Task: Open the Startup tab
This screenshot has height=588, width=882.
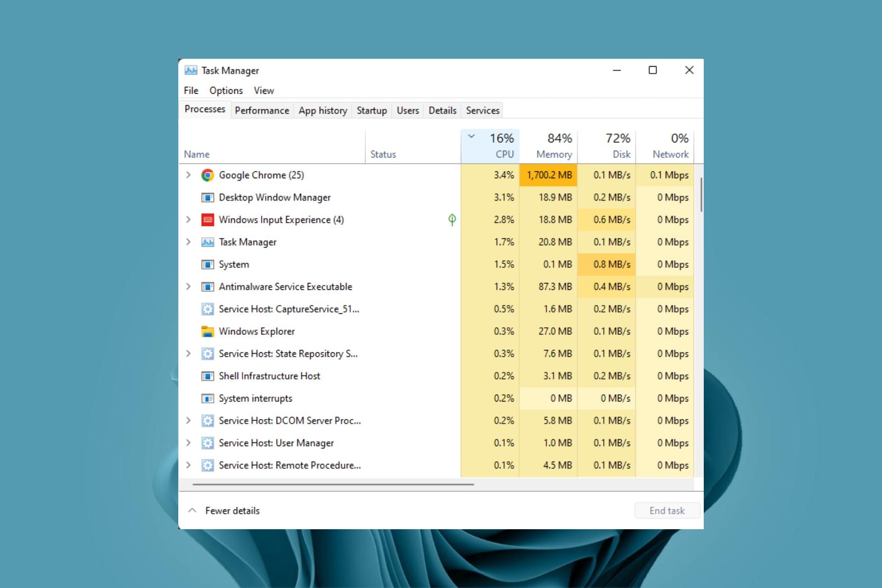Action: [x=372, y=110]
